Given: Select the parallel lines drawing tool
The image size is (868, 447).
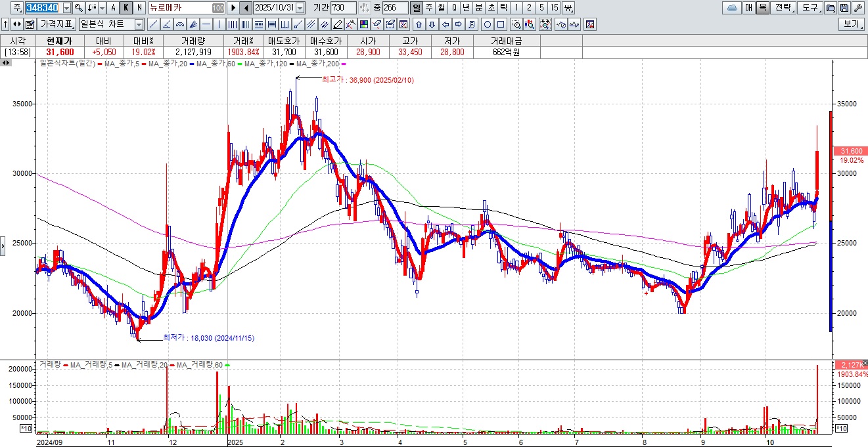Looking at the screenshot, I should click(x=311, y=24).
